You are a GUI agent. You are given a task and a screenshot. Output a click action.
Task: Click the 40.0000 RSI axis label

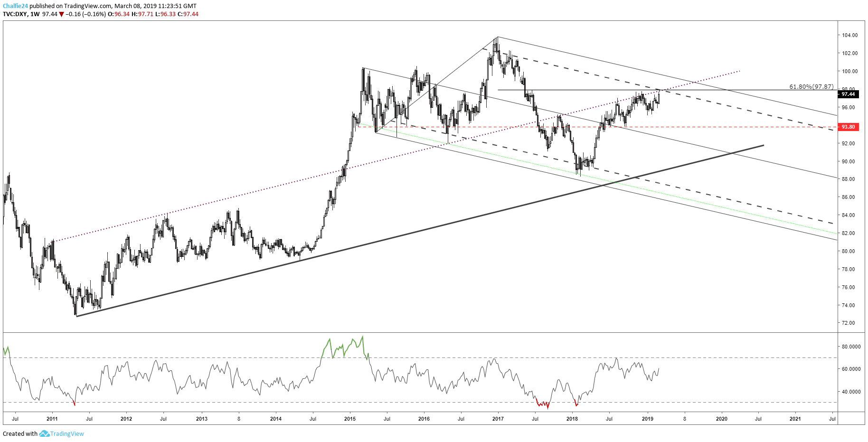(851, 392)
